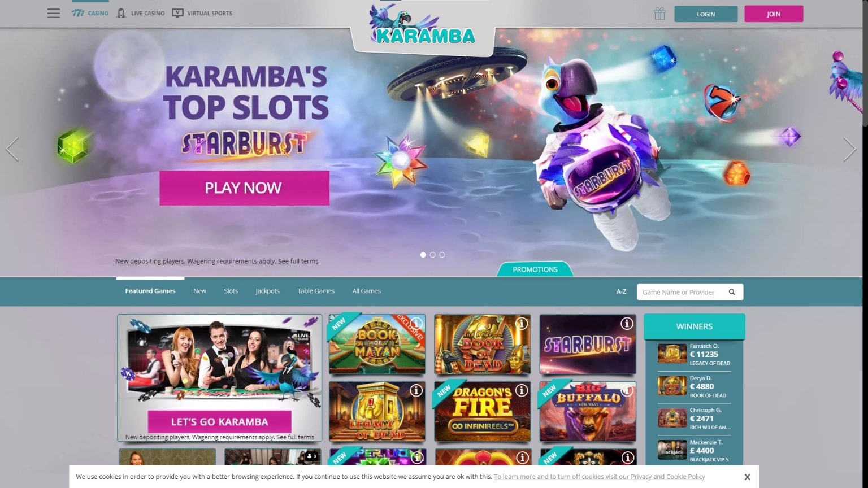Select the third carousel slide dot
This screenshot has height=488, width=868.
[442, 255]
